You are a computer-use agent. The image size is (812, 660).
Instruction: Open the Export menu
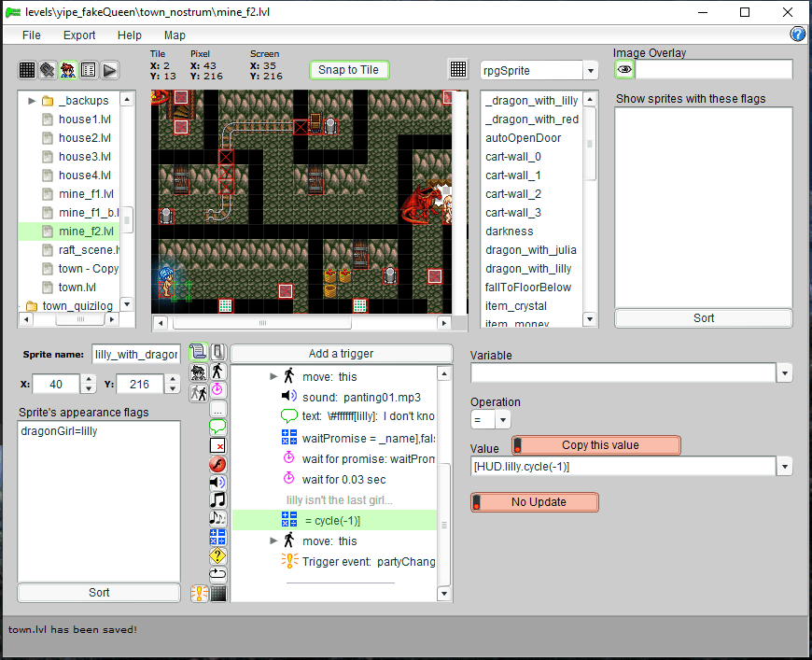click(x=79, y=35)
